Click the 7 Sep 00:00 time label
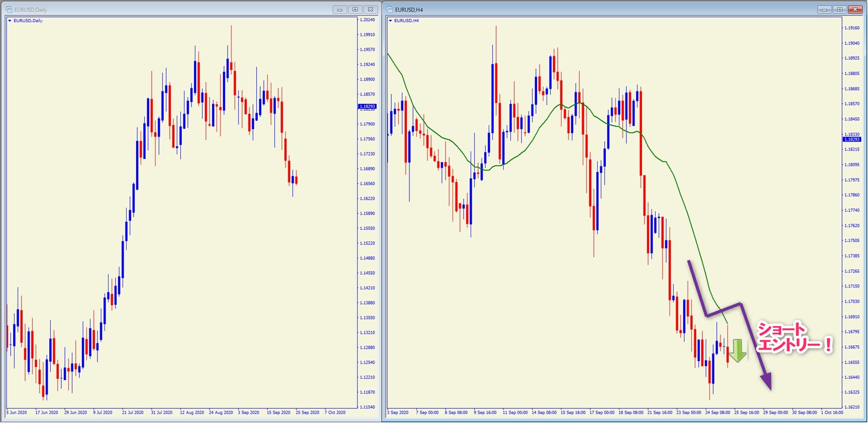The height and width of the screenshot is (423, 868). tap(427, 412)
